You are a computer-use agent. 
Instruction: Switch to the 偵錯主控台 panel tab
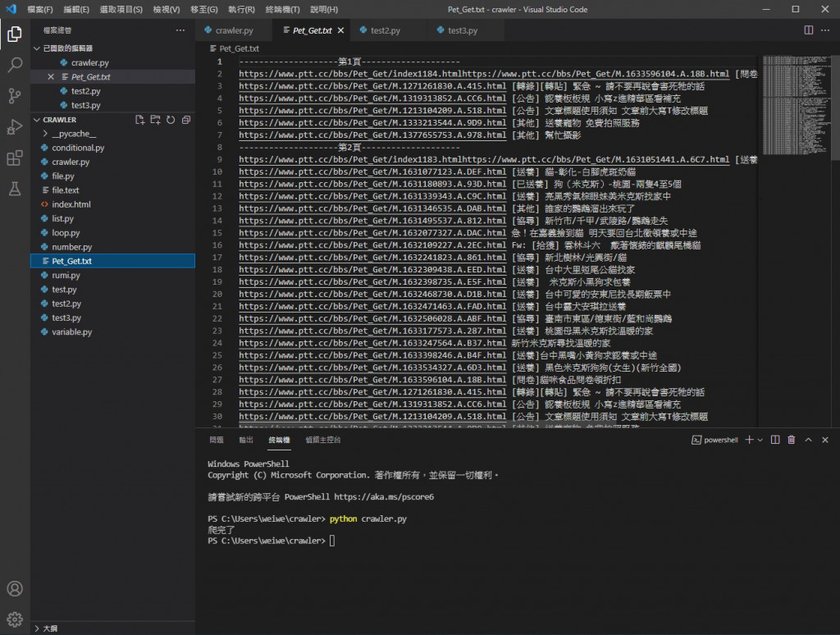[323, 440]
